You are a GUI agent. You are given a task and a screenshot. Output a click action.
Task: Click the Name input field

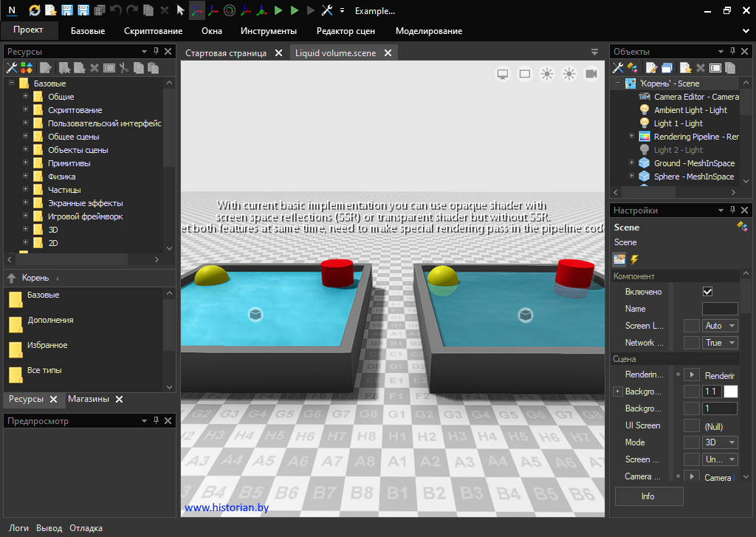[719, 309]
